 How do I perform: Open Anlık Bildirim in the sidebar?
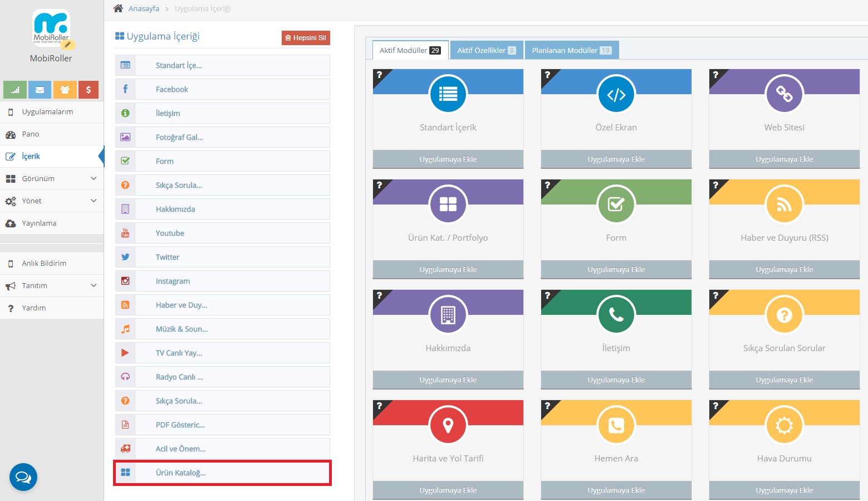pyautogui.click(x=52, y=263)
